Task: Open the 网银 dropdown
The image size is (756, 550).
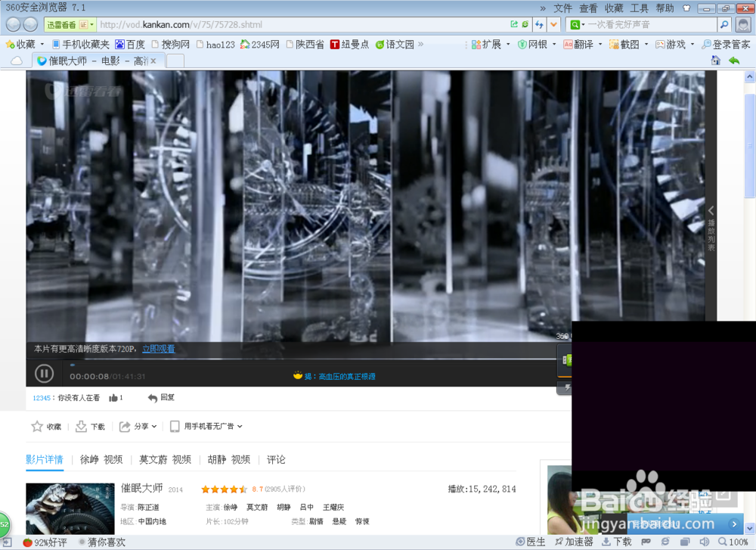Action: pyautogui.click(x=537, y=45)
